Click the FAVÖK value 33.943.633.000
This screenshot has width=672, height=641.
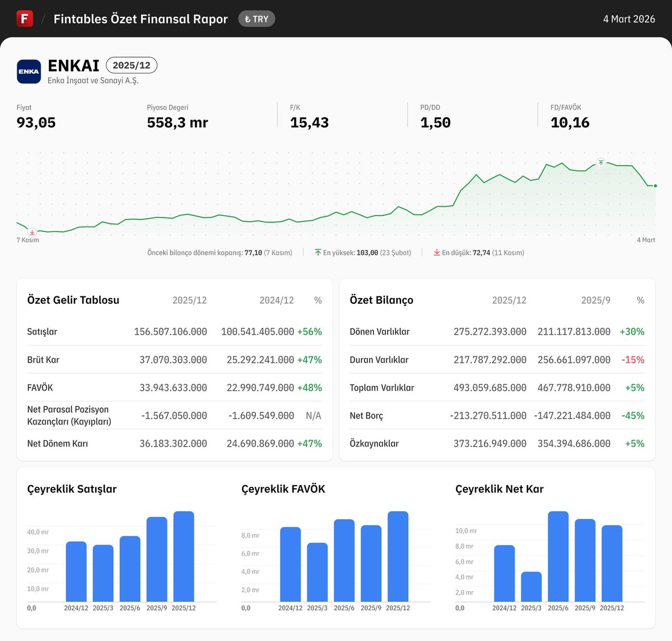[173, 388]
